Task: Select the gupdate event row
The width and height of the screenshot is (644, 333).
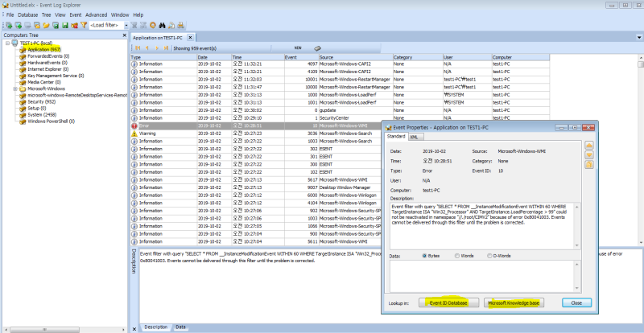Action: (x=340, y=110)
